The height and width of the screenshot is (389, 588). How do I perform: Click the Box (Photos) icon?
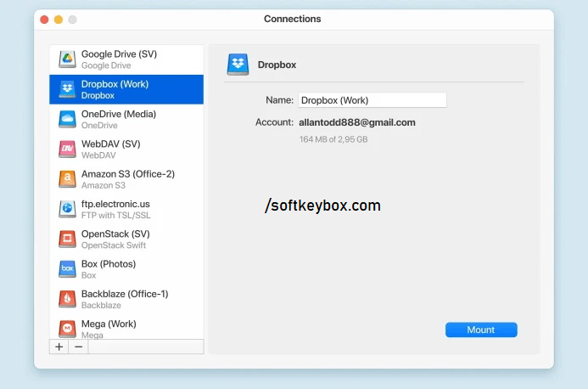(67, 269)
